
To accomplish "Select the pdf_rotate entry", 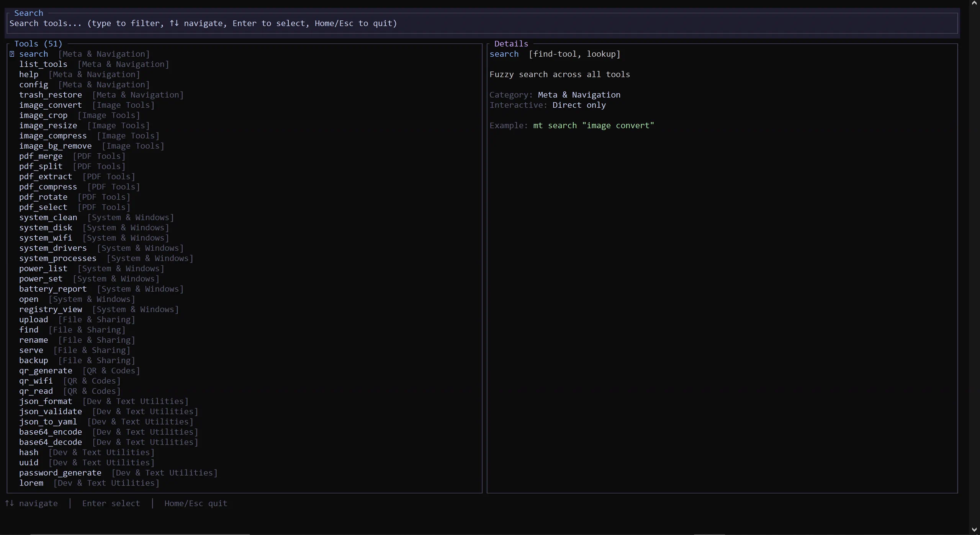I will [244, 197].
